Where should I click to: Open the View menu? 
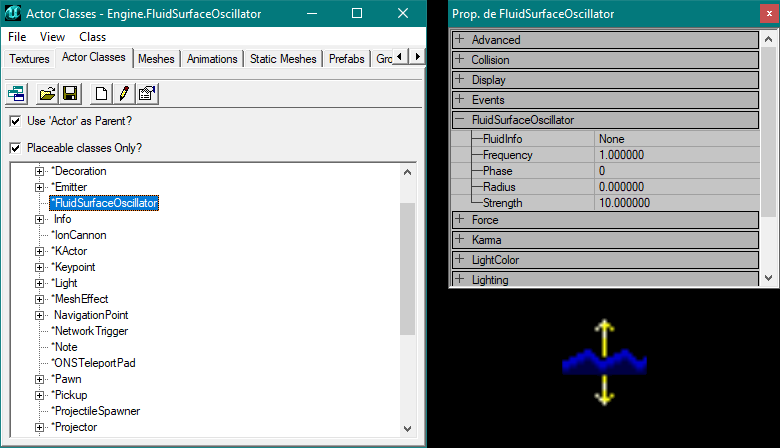point(52,37)
